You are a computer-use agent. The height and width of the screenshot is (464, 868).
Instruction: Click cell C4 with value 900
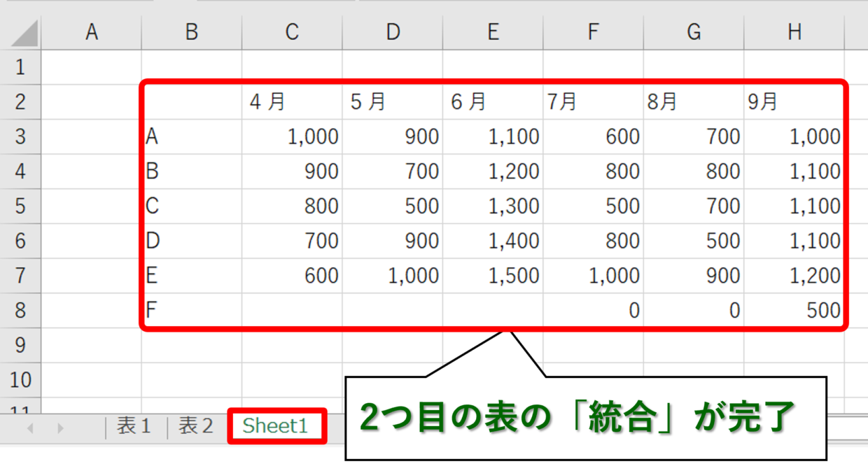(x=292, y=171)
